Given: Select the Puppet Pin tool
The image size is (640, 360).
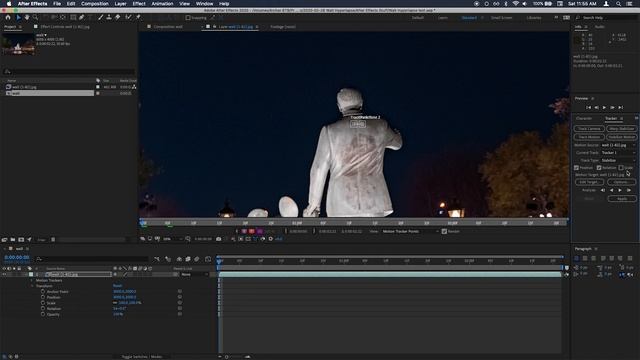Looking at the screenshot, I should (x=138, y=18).
